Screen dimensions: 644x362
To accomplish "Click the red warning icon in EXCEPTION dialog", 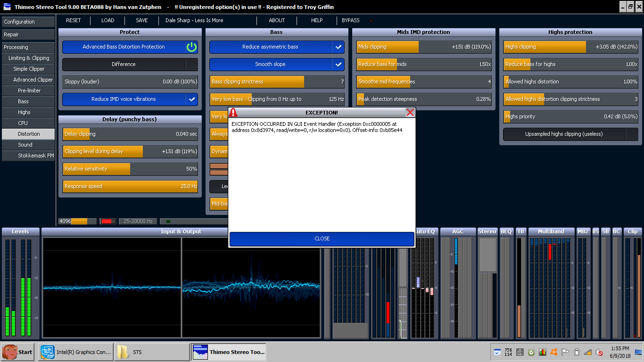I will tap(233, 113).
